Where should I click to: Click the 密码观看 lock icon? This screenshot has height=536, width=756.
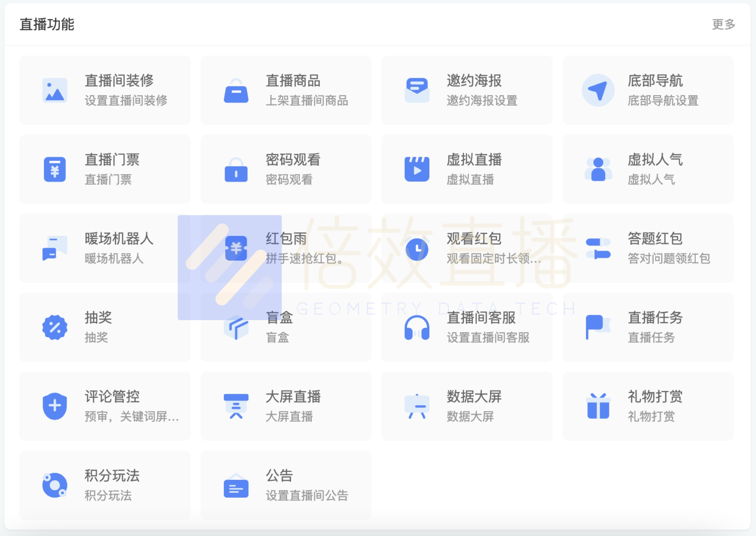coord(236,170)
